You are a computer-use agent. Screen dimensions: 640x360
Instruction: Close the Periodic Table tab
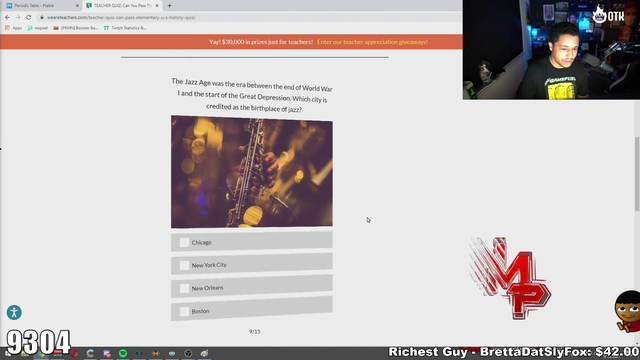77,6
